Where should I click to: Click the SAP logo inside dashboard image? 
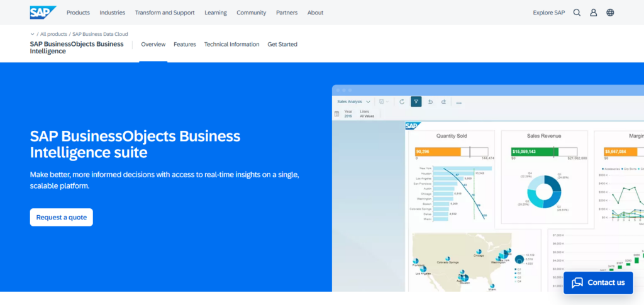[413, 126]
